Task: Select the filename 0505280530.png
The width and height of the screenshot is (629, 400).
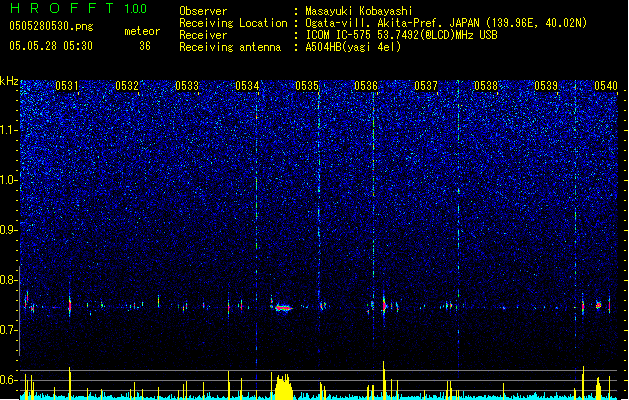Action: [51, 26]
